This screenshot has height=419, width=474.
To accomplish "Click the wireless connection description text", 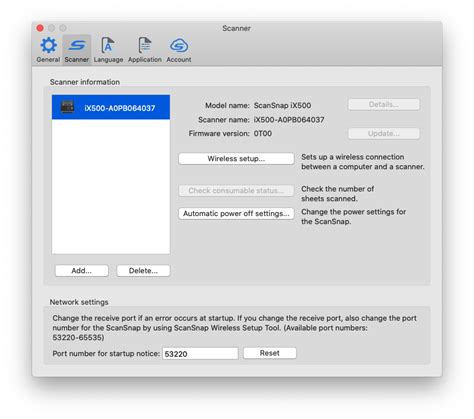I will point(363,162).
